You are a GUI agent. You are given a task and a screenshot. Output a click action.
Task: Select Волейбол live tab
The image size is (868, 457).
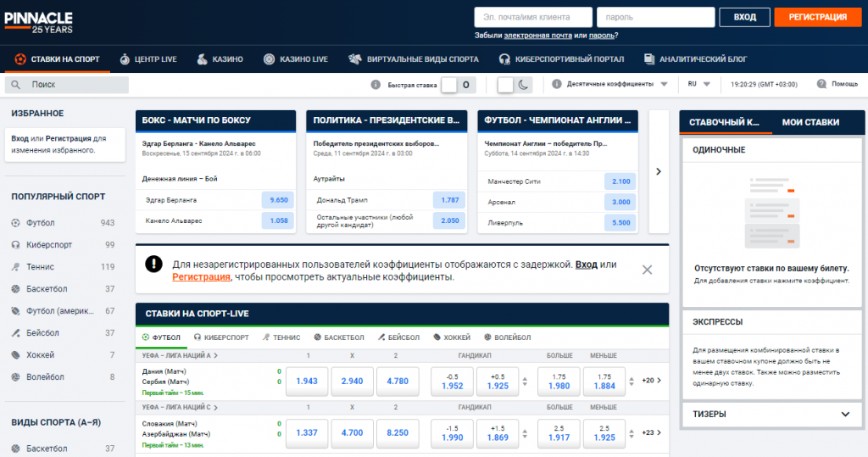(507, 337)
